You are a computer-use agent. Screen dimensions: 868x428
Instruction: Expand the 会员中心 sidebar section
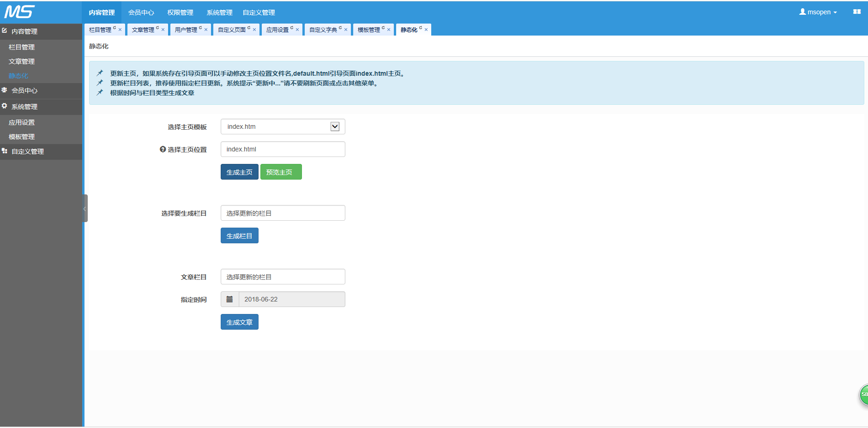[x=41, y=90]
